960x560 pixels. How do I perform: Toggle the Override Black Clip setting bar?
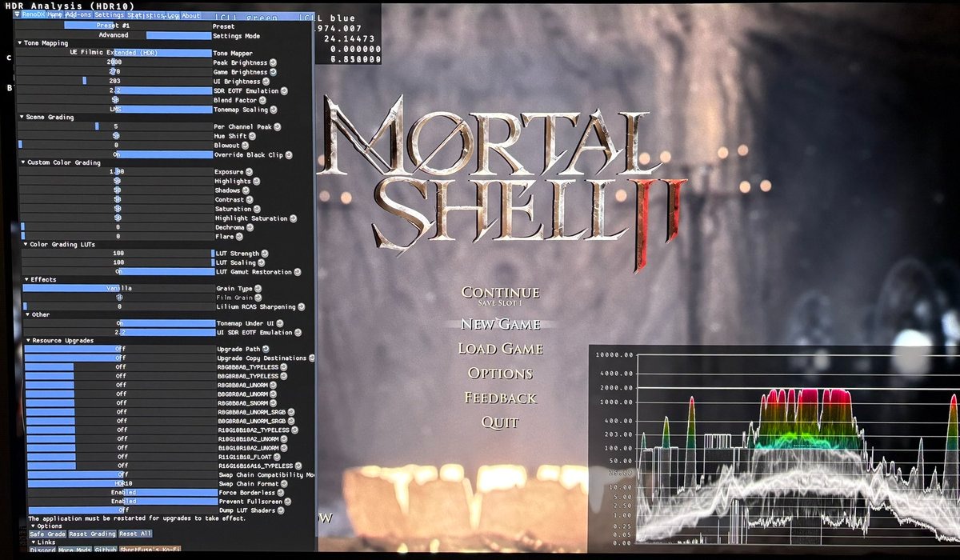116,154
